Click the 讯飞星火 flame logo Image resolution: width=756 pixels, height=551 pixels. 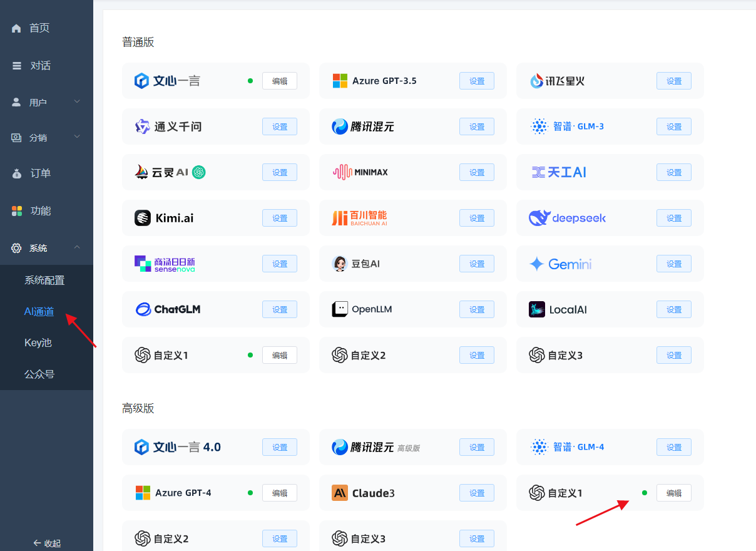coord(537,81)
